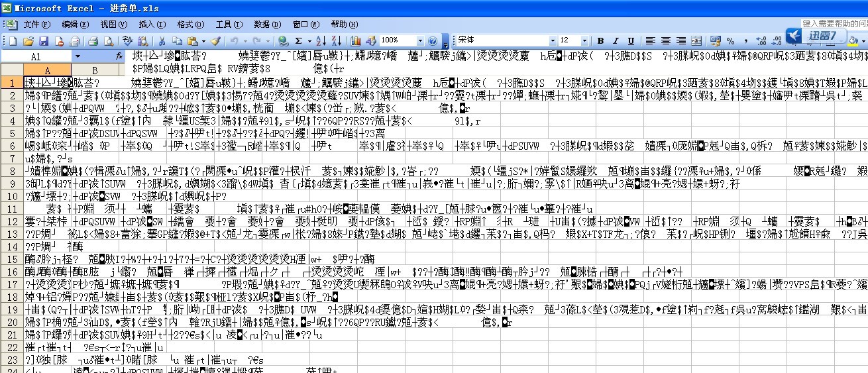The height and width of the screenshot is (373, 868).
Task: Open the 窗口(W) menu
Action: pos(305,24)
